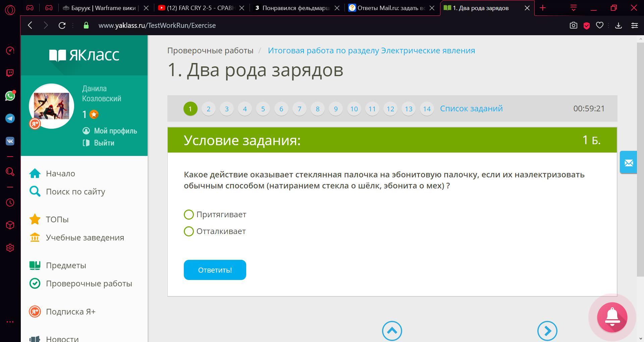Open 'Начало' home menu item
This screenshot has width=644, height=342.
click(x=52, y=173)
